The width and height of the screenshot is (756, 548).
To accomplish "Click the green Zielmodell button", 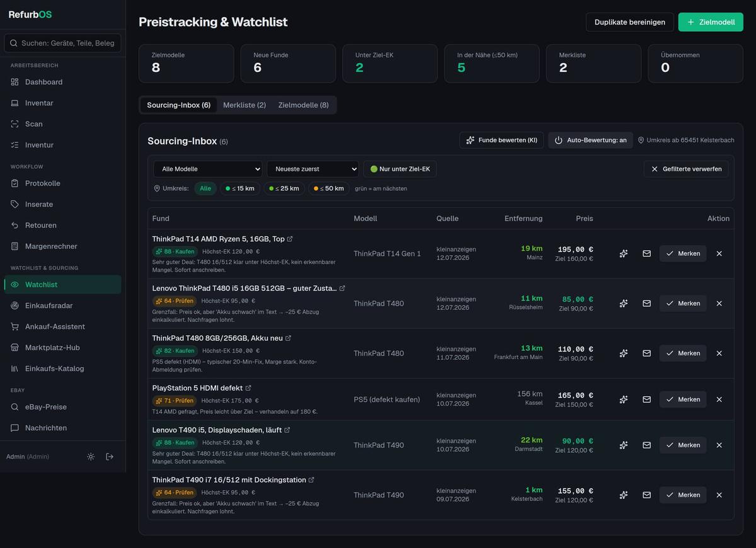I will [x=711, y=22].
